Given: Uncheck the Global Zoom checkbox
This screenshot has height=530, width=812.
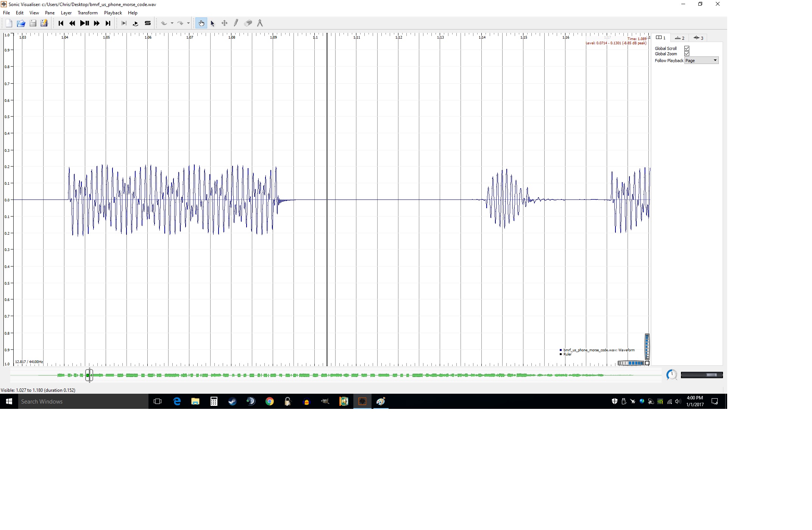Looking at the screenshot, I should pos(687,54).
